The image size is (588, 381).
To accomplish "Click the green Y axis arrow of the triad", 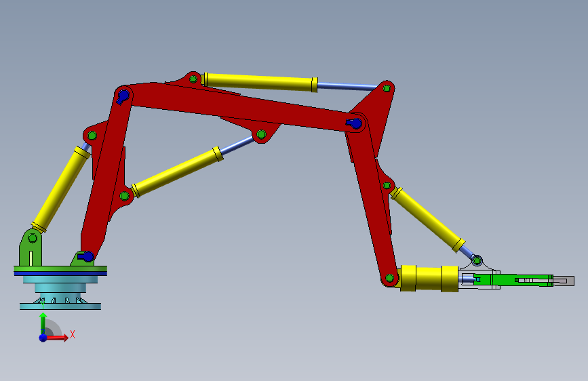I will [x=43, y=323].
